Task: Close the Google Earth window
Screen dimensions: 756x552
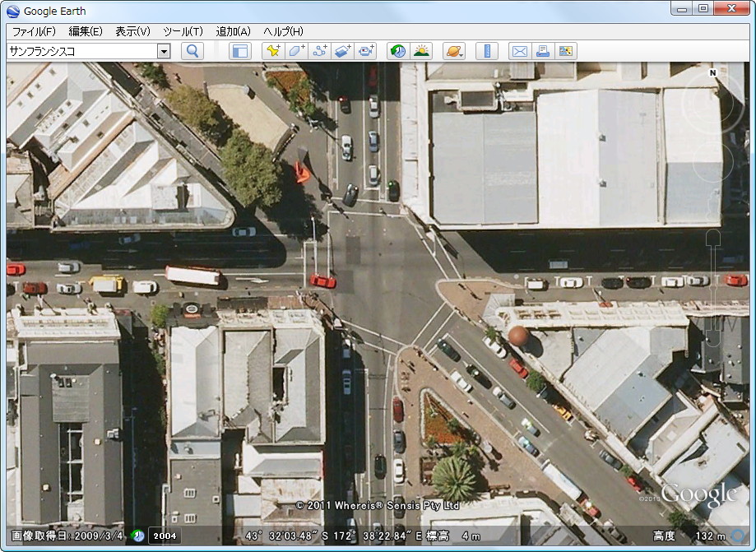Action: tap(732, 9)
